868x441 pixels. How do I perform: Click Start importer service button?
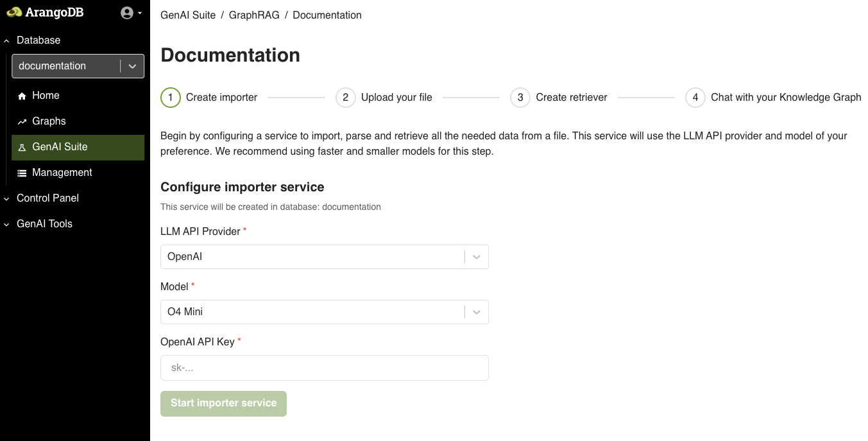223,404
